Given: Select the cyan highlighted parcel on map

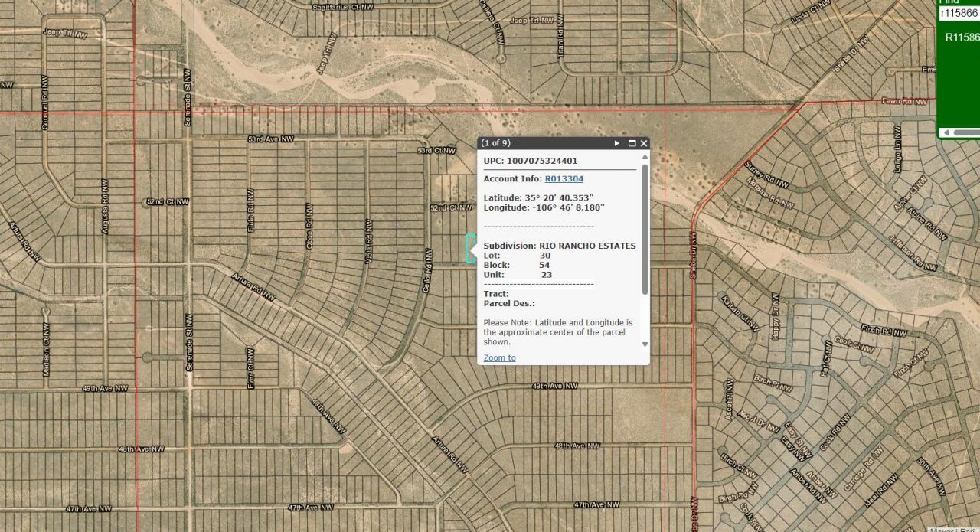Looking at the screenshot, I should click(x=470, y=249).
